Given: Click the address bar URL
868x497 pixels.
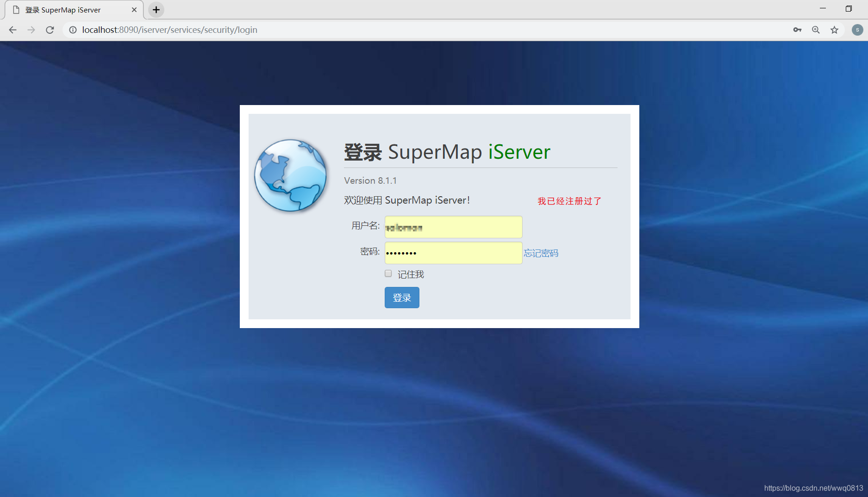Looking at the screenshot, I should click(x=169, y=30).
